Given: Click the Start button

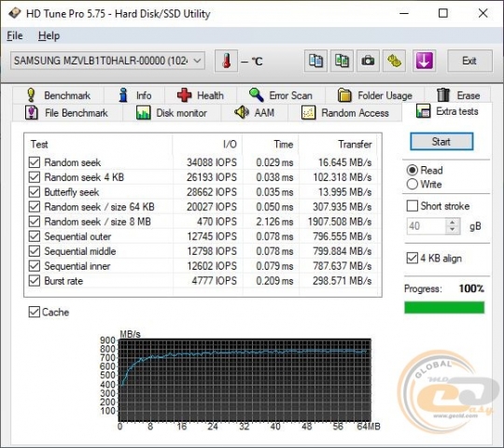Looking at the screenshot, I should pyautogui.click(x=441, y=142).
